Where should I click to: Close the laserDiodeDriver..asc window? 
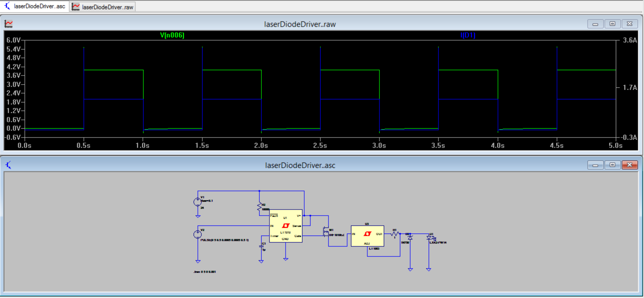click(x=630, y=165)
